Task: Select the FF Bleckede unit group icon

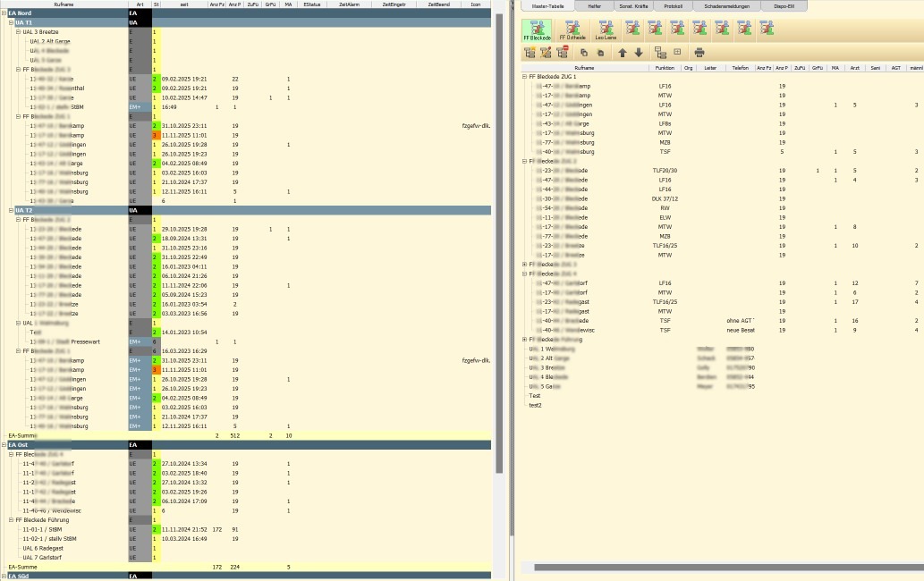Action: click(537, 29)
